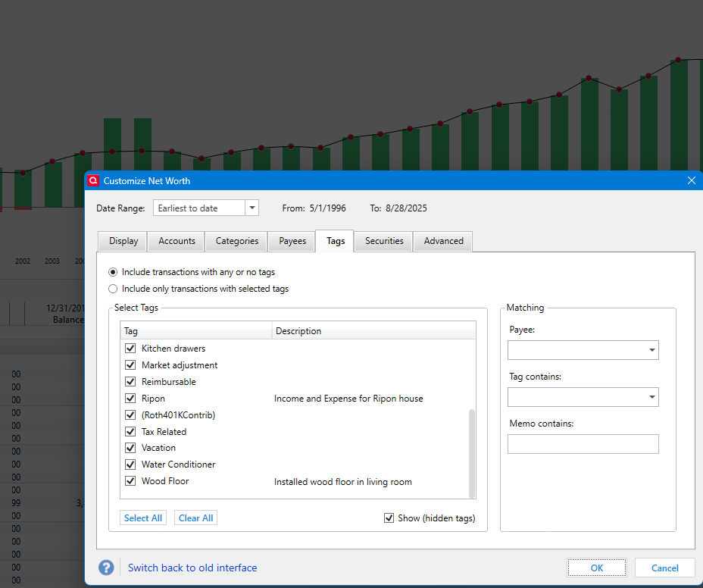Screen dimensions: 703x588
Task: Confirm the dialog with OK
Action: [x=597, y=568]
